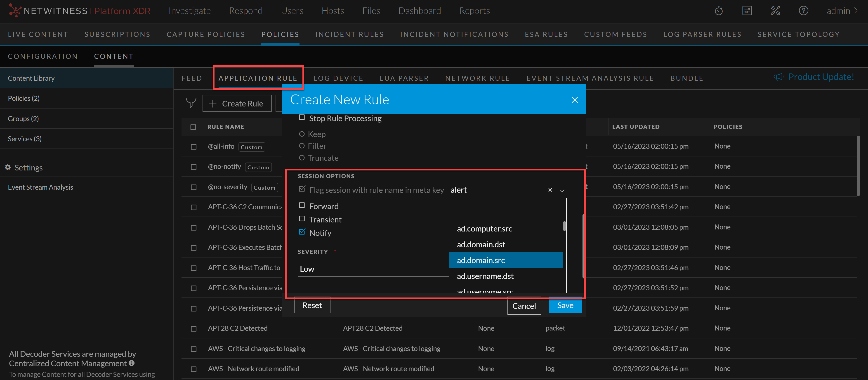Click the admin tools wrench icon
The image size is (868, 380).
[775, 11]
